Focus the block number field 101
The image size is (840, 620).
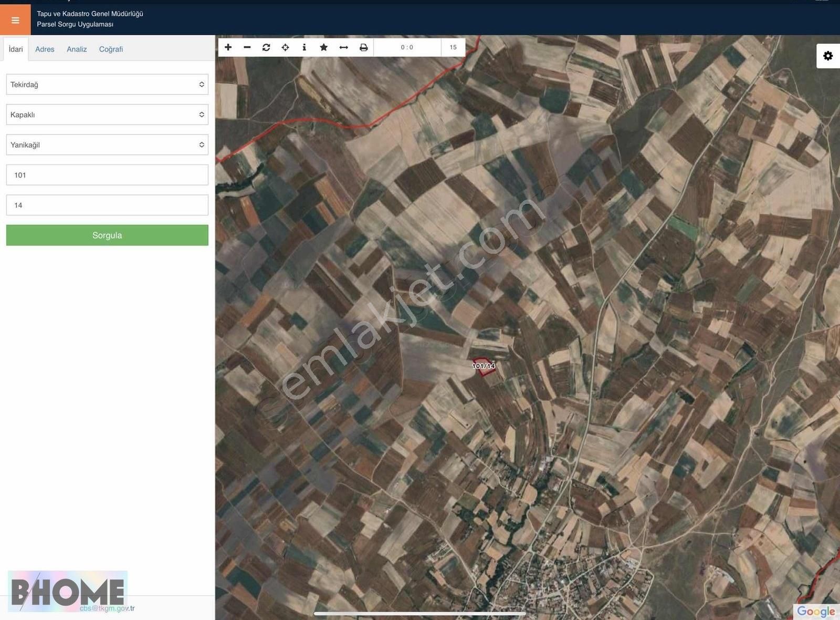click(x=107, y=175)
